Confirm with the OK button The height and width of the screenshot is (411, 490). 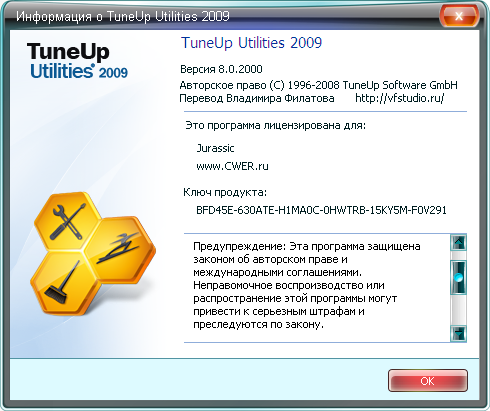428,381
